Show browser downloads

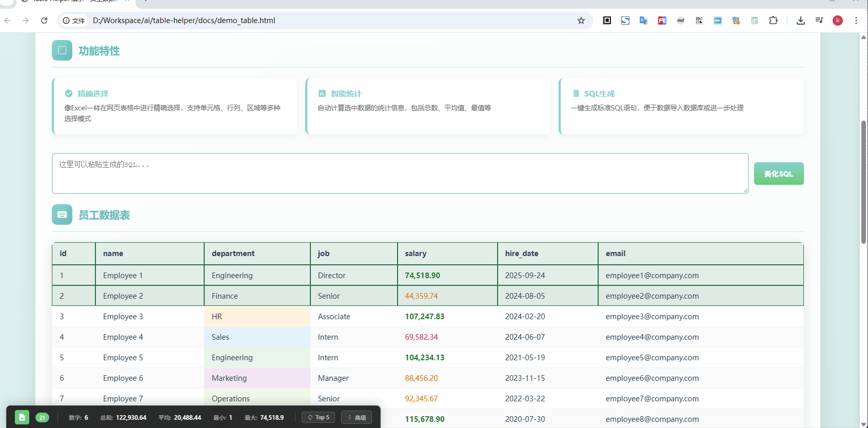click(800, 21)
